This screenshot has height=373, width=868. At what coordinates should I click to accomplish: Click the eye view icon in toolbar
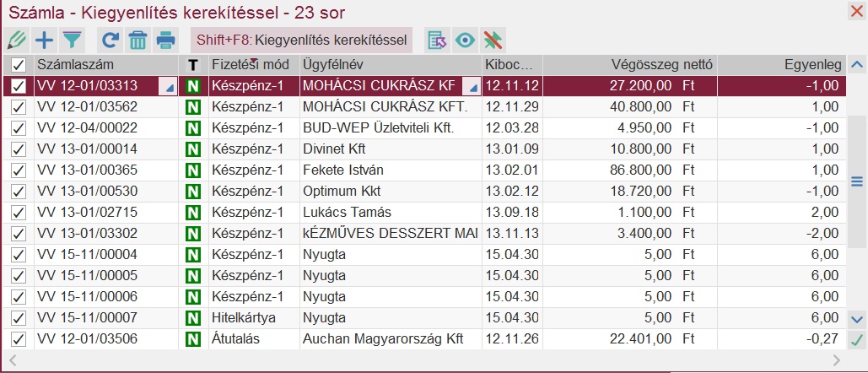point(465,40)
